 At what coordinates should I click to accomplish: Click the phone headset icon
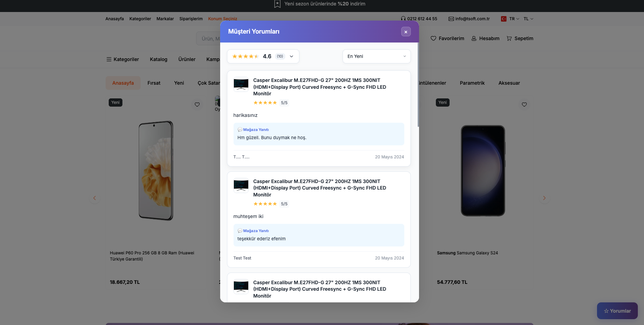coord(403,19)
